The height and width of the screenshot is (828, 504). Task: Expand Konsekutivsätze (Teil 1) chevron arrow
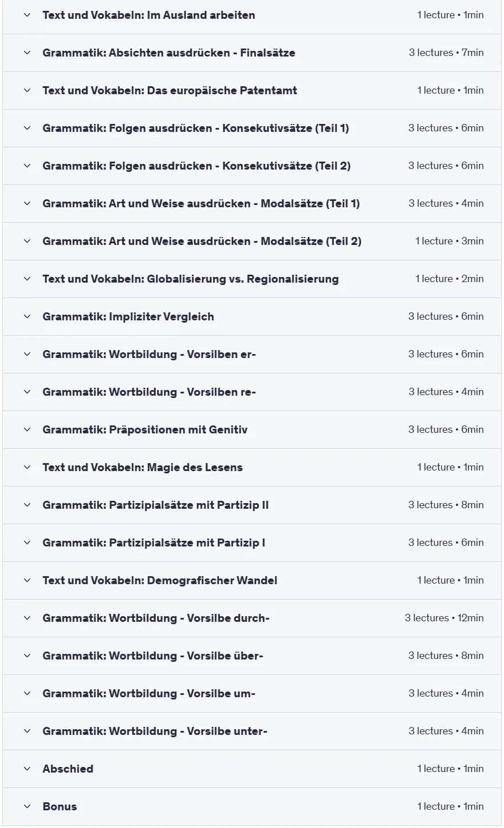(x=27, y=128)
